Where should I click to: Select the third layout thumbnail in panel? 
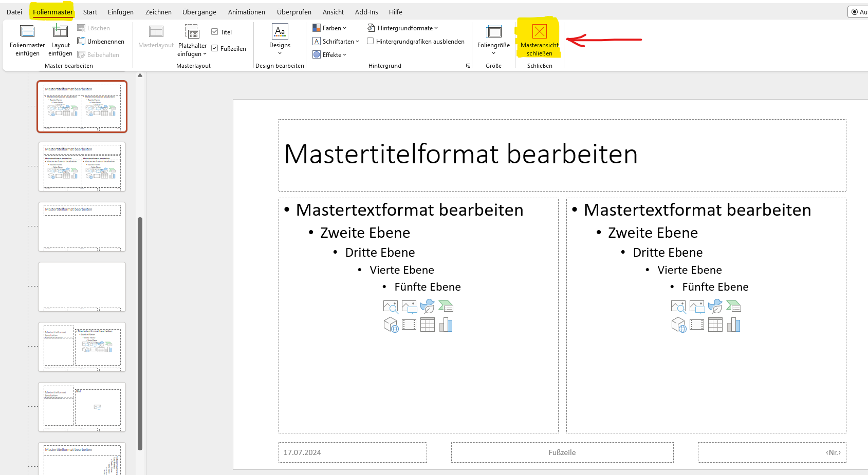[x=82, y=226]
